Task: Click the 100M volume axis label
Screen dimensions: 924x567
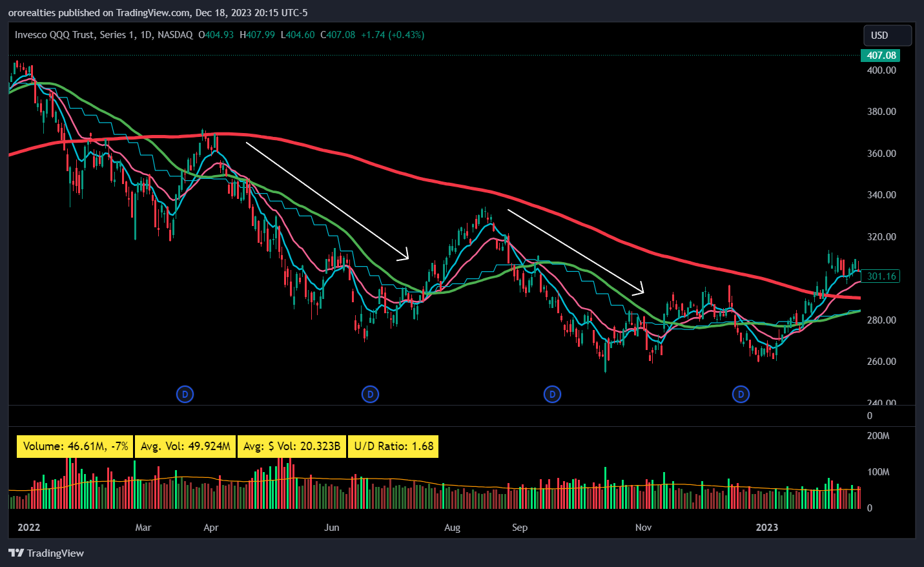Action: click(878, 472)
